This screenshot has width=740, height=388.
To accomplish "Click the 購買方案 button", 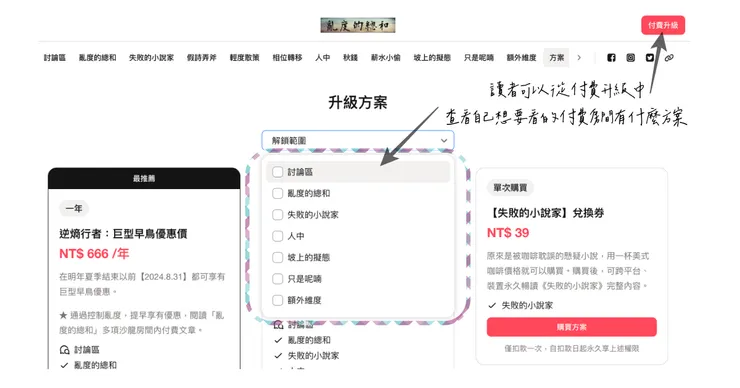I will (572, 327).
